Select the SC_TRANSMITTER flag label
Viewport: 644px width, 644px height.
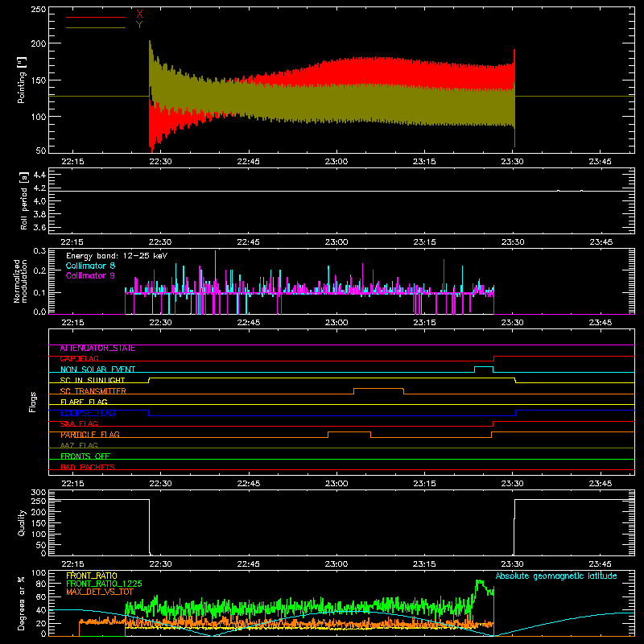tap(93, 391)
